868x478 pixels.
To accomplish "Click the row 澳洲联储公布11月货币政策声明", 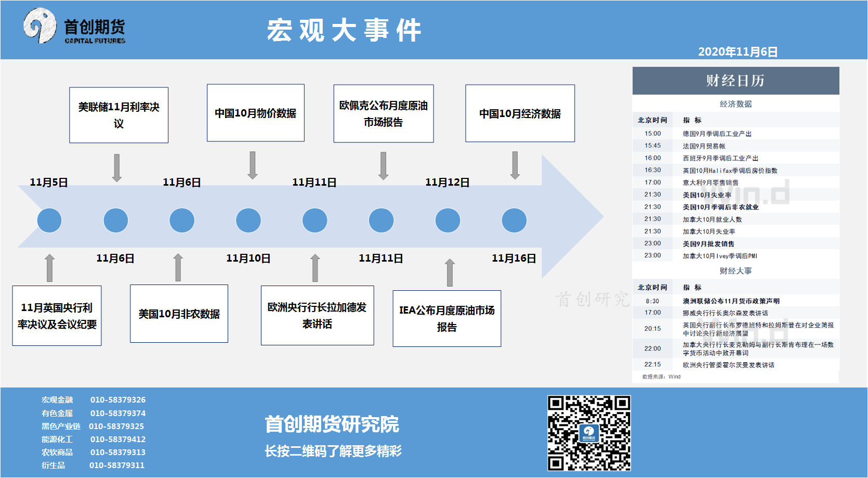I will pos(735,301).
